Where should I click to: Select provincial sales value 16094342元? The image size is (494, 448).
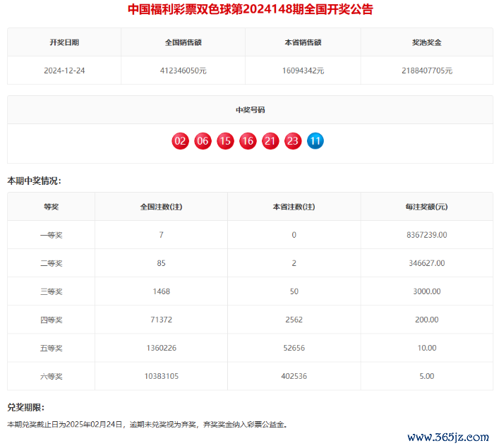[303, 71]
